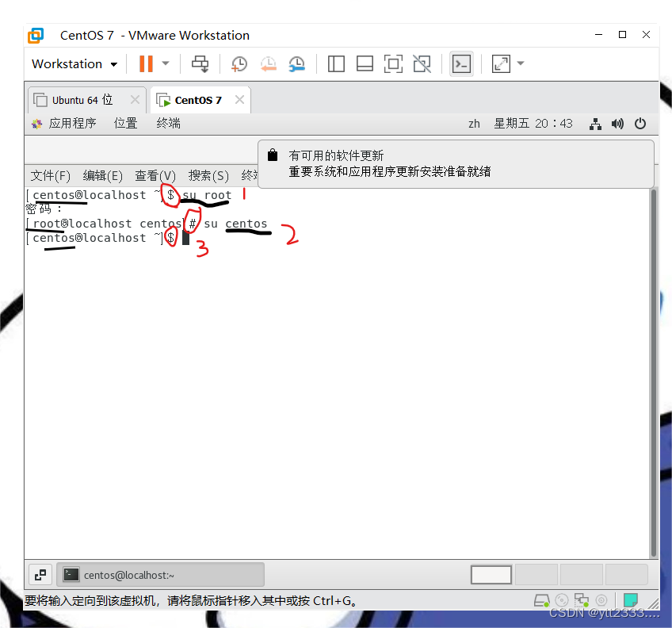Click the show desktop icon in the bottom panel

click(40, 575)
